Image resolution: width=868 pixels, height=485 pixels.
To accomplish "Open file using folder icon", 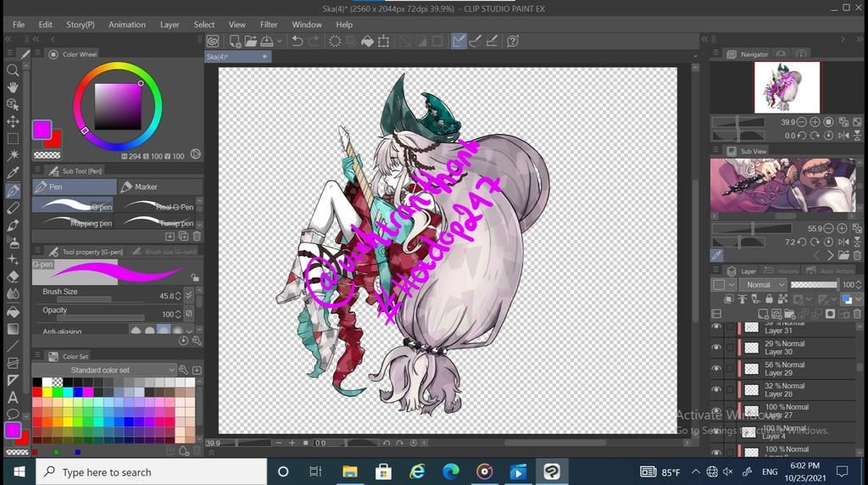I will pos(251,41).
